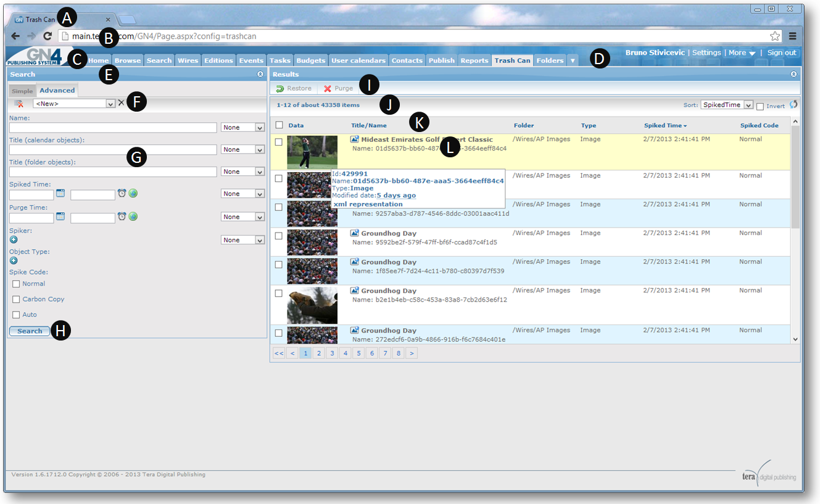
Task: Click the browser reload icon
Action: click(x=47, y=36)
